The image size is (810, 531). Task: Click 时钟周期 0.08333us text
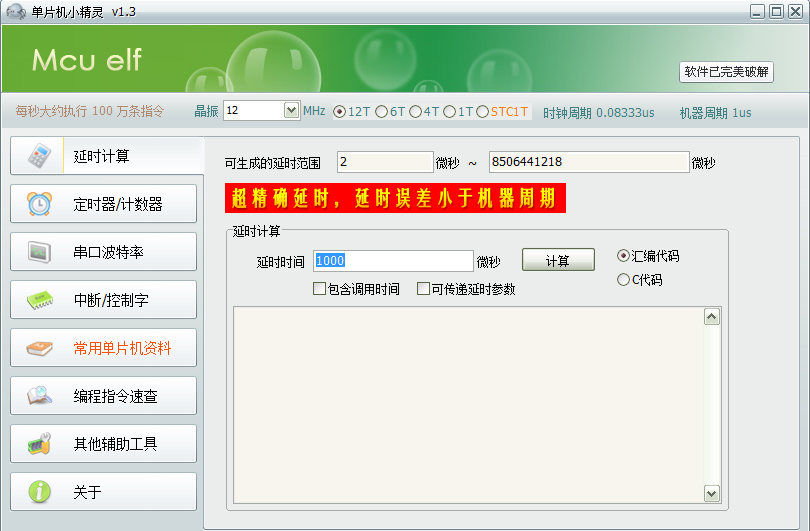[x=598, y=113]
